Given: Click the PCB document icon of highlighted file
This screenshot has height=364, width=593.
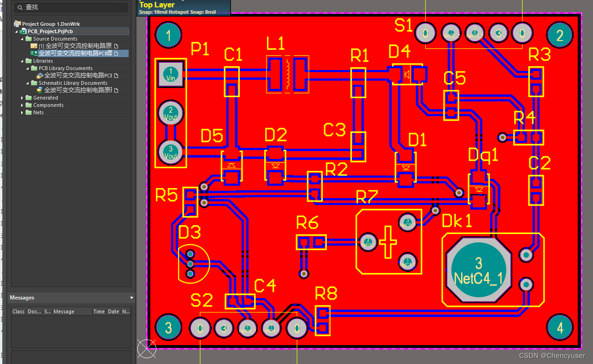Looking at the screenshot, I should tap(34, 53).
